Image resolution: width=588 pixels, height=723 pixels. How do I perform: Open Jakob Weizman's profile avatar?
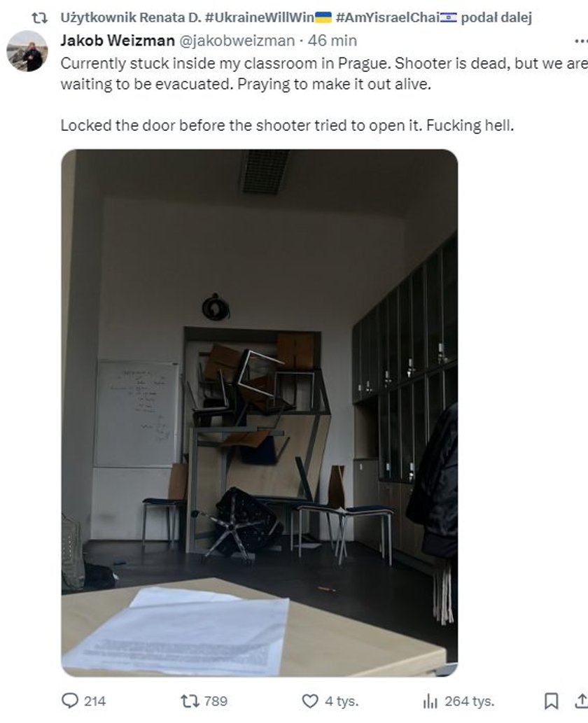click(x=27, y=51)
